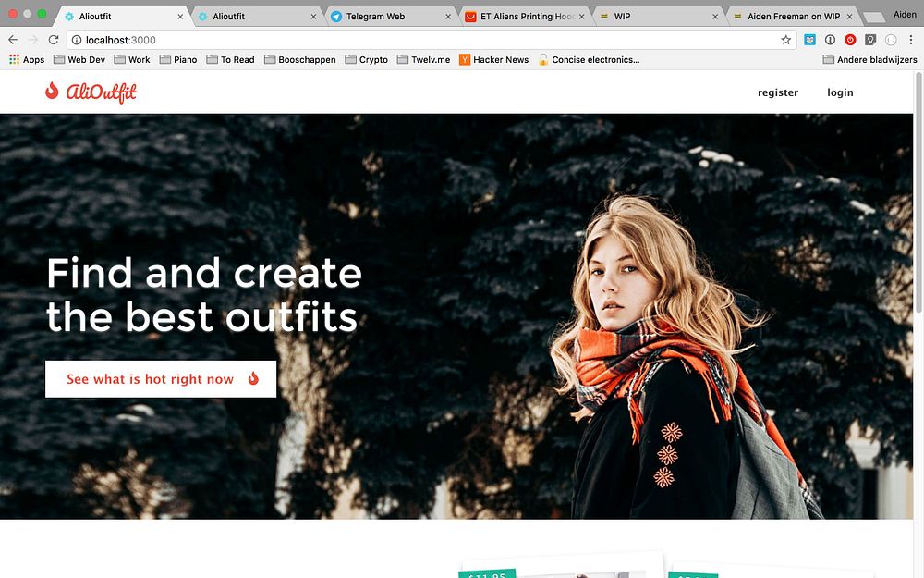The image size is (924, 578).
Task: Close the Aiden Freeman on WIP tab
Action: click(x=849, y=17)
